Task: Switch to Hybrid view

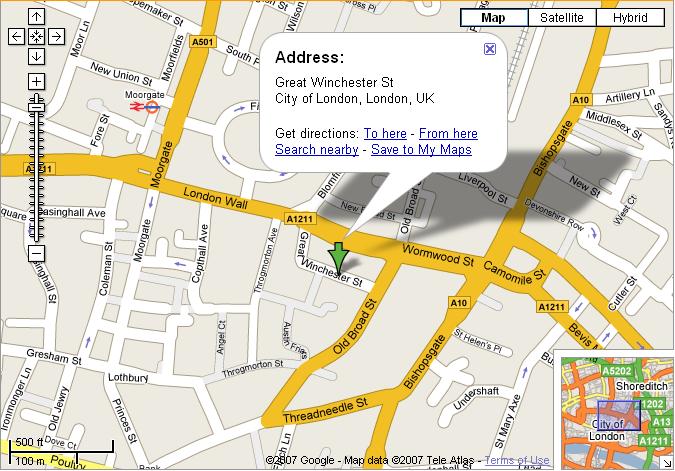Action: pos(630,18)
